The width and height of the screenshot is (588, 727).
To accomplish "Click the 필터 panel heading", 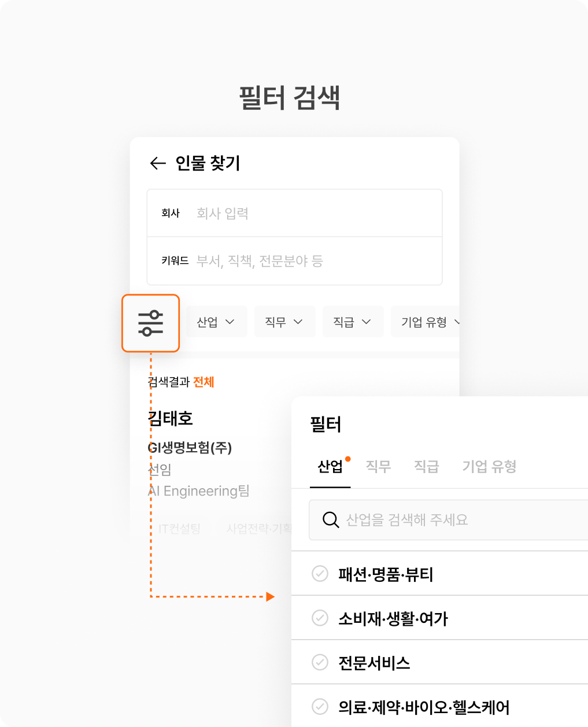I will click(x=326, y=425).
